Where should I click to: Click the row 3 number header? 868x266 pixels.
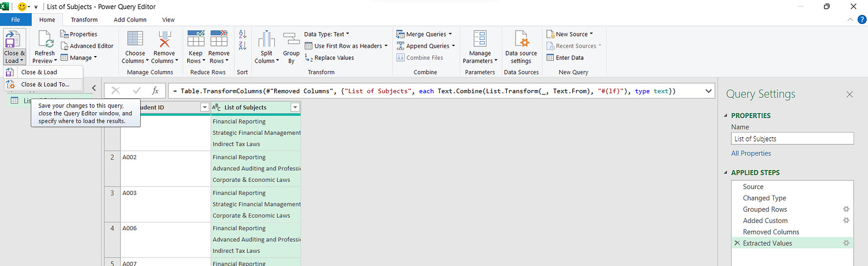coord(113,205)
